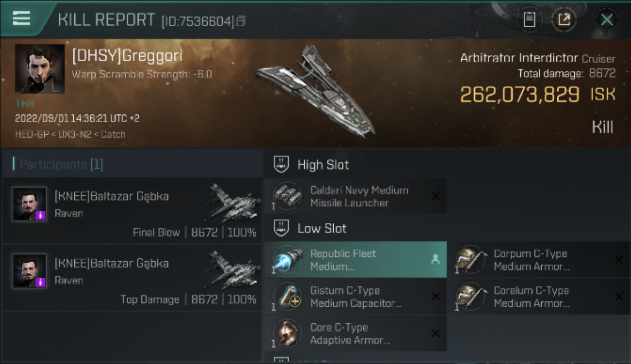This screenshot has height=364, width=631.
Task: Click the Corpum C-Type Medium Armor icon
Action: [x=471, y=260]
